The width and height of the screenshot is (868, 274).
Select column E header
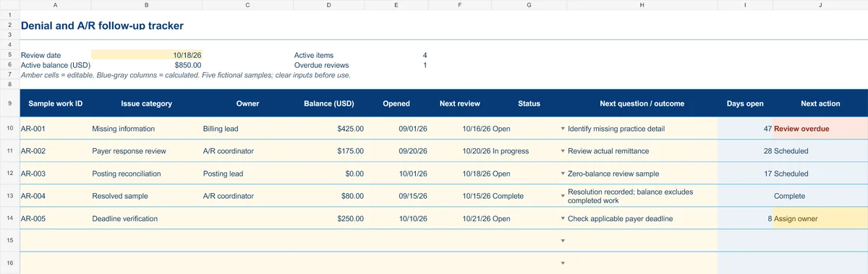click(396, 5)
